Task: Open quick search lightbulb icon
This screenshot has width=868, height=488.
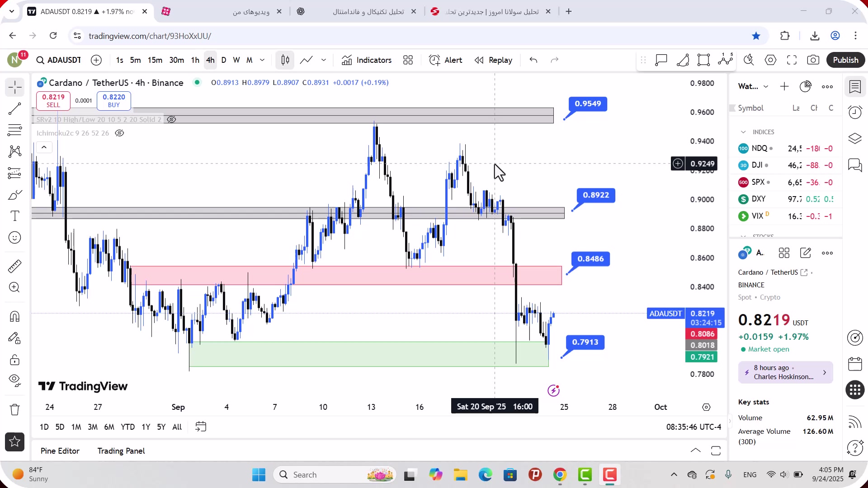Action: pyautogui.click(x=749, y=60)
